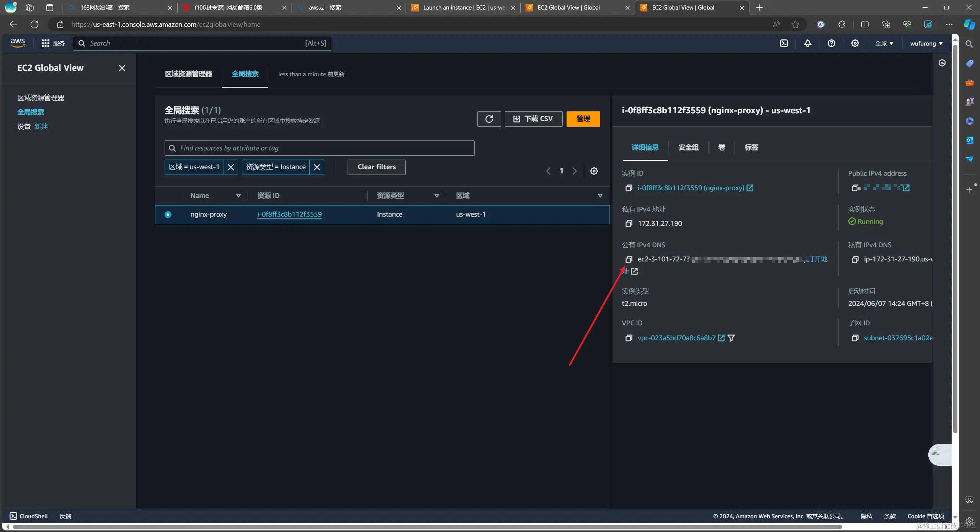Copy the private IPv4 address 172.31.27.190
Screen dimensions: 980x532
pyautogui.click(x=629, y=224)
